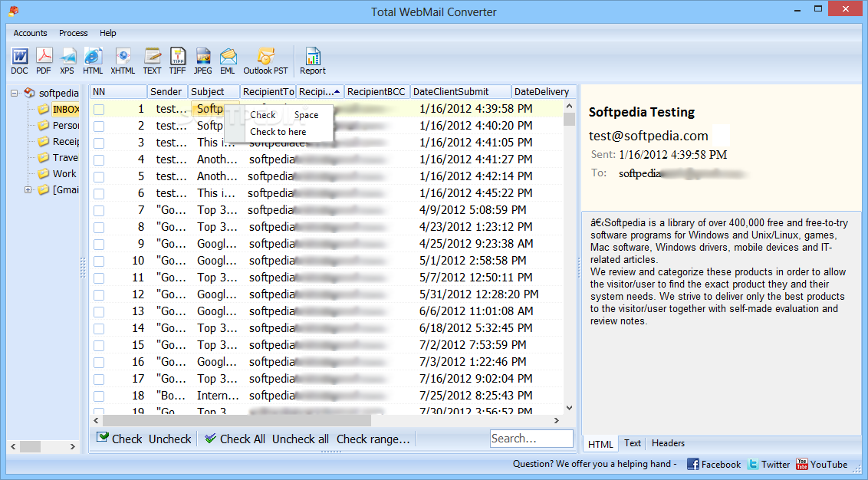Click in the Search field
Image resolution: width=868 pixels, height=480 pixels.
531,439
